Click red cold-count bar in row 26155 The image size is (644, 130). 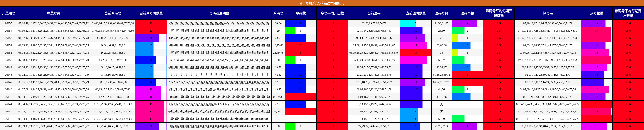(x=151, y=23)
